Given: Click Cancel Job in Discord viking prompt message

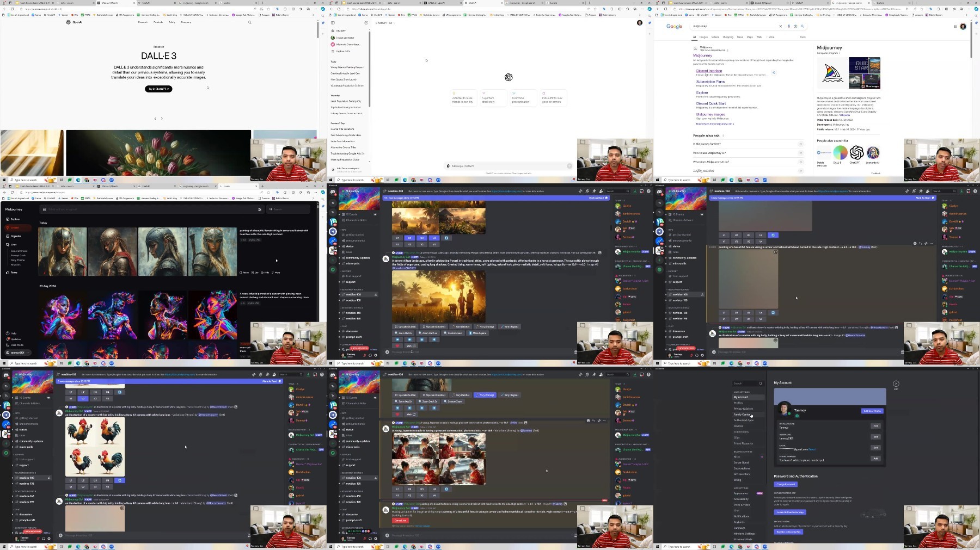Looking at the screenshot, I should click(400, 521).
